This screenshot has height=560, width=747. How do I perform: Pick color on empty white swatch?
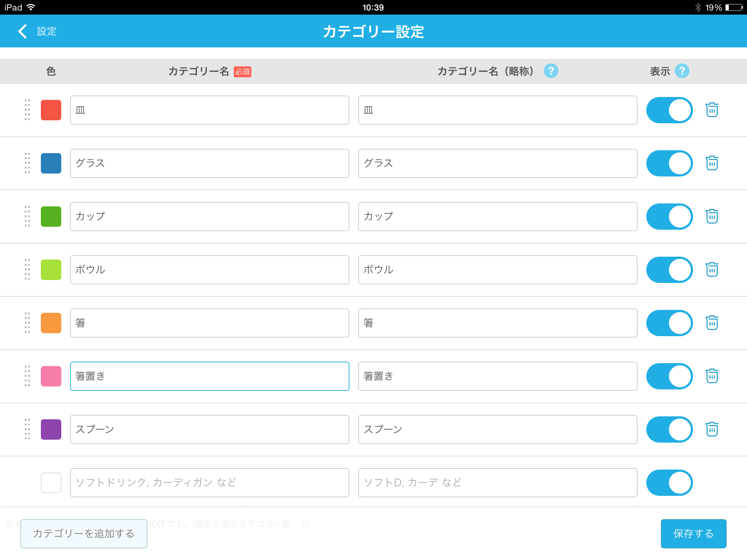(51, 482)
